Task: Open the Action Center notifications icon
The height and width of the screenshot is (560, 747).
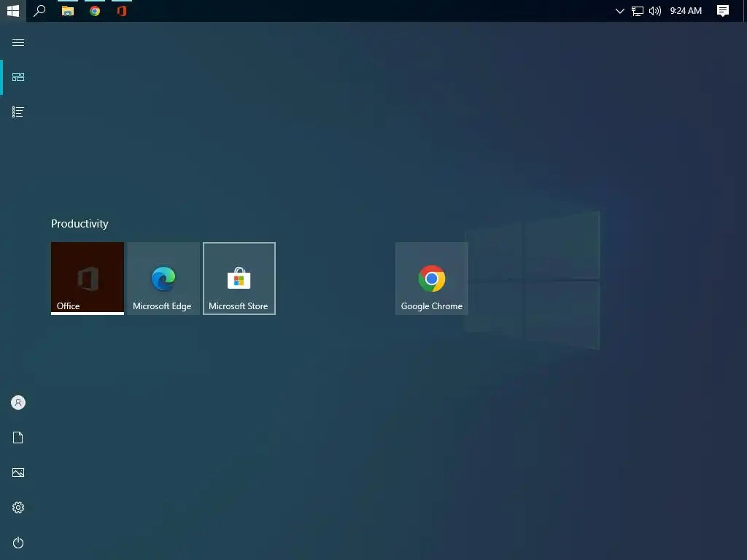Action: point(723,11)
